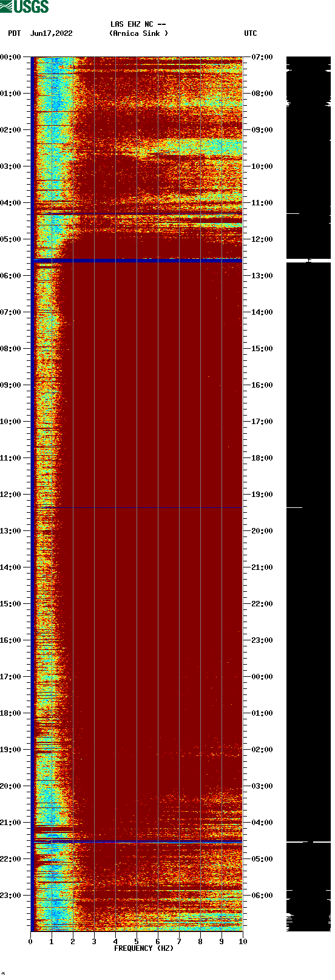The image size is (335, 980).
Task: Click the UTC '13:00' time label
Action: pyautogui.click(x=262, y=276)
